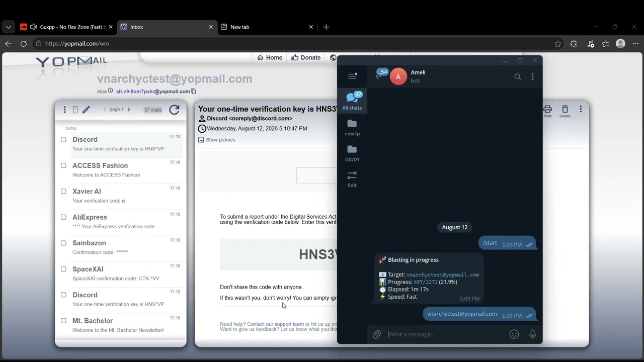Go to YOPmail Home
The width and height of the screenshot is (644, 362).
(270, 58)
